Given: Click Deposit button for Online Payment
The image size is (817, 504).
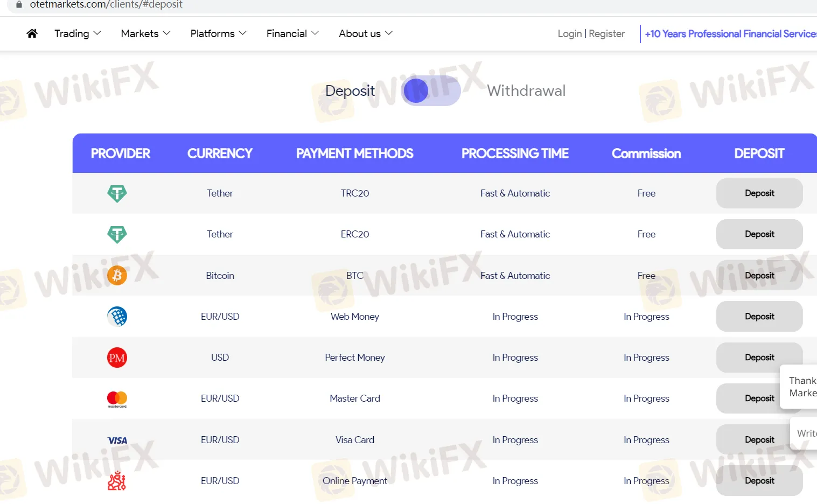Looking at the screenshot, I should click(x=759, y=481).
